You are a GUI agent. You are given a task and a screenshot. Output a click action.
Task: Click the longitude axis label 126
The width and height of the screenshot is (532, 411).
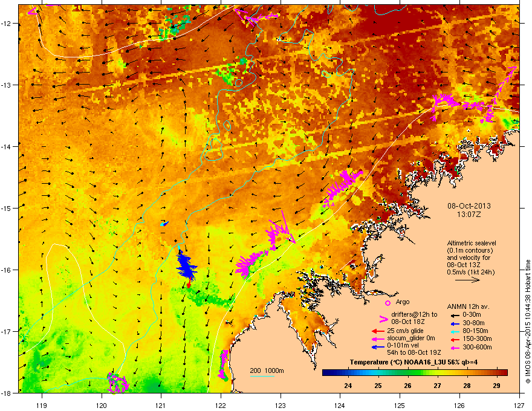click(459, 405)
